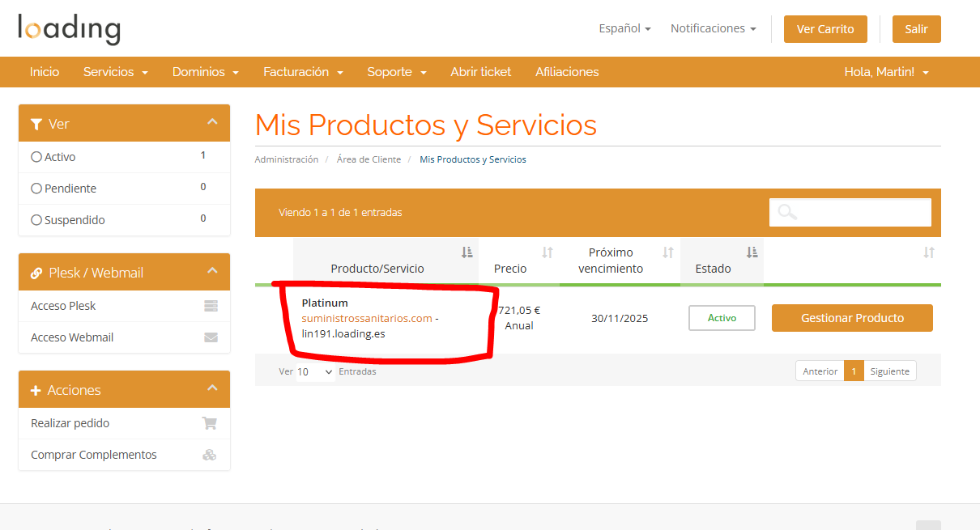Open the suministrossanitarios.com link
980x530 pixels.
pos(367,318)
